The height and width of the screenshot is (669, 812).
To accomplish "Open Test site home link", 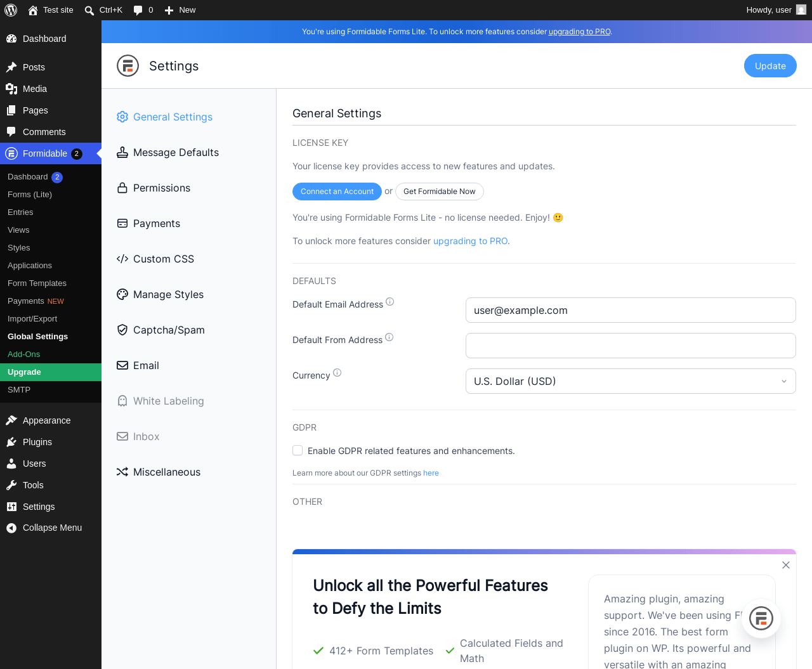I will (51, 10).
